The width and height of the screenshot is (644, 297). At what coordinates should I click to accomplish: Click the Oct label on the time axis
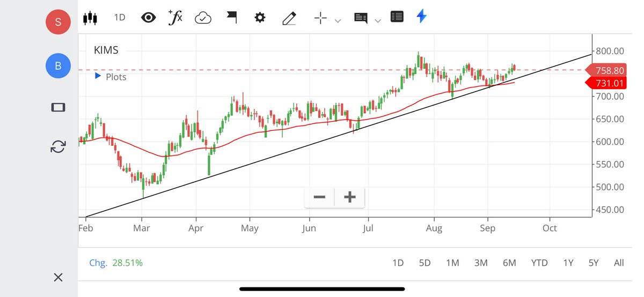click(550, 228)
